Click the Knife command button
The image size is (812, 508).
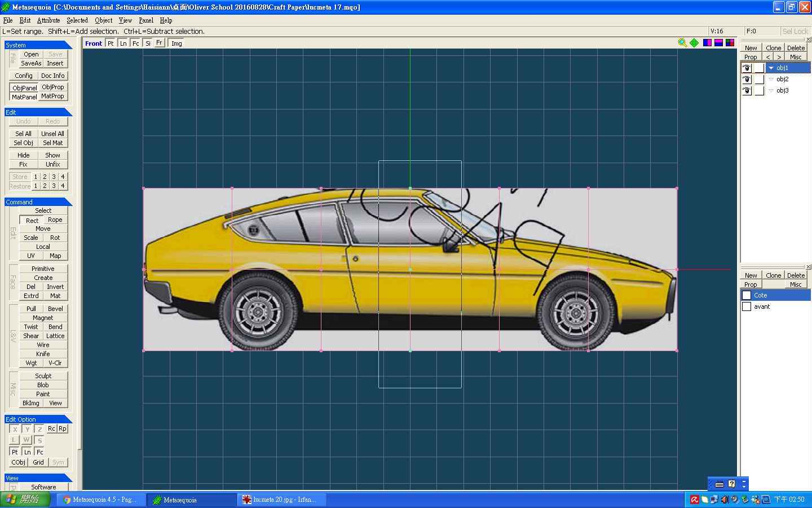click(x=43, y=354)
